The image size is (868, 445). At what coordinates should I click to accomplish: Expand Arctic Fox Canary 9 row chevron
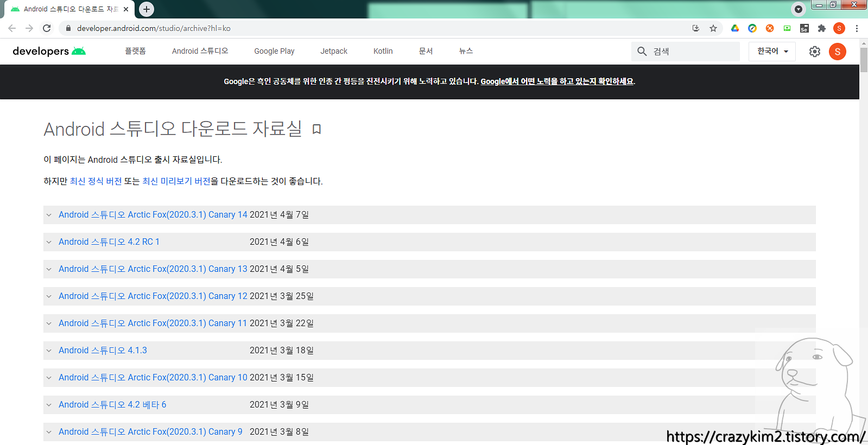click(x=49, y=432)
